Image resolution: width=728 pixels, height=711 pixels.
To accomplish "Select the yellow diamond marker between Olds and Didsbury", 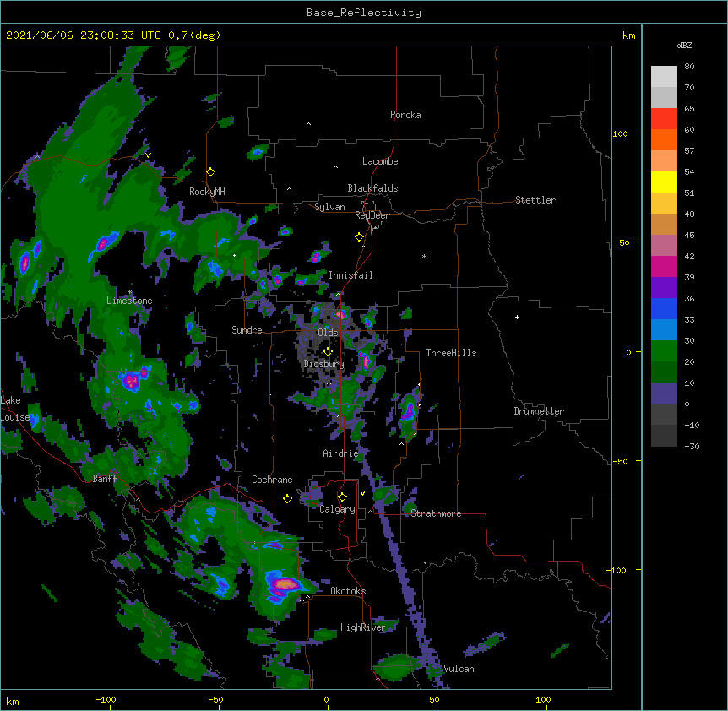I will (x=328, y=351).
